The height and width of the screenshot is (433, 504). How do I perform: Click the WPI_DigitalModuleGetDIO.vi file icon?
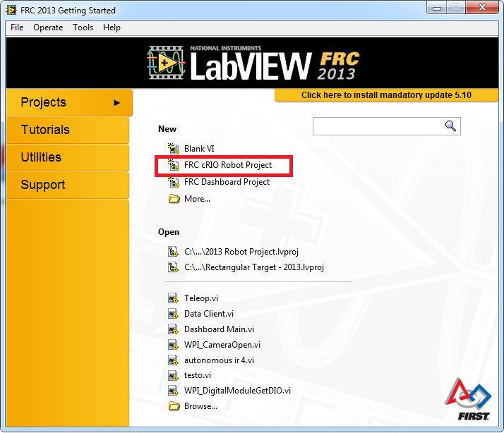pyautogui.click(x=173, y=391)
